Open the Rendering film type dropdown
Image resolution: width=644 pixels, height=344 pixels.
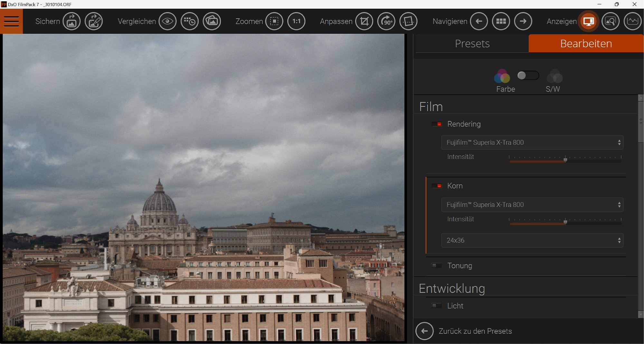(x=532, y=143)
